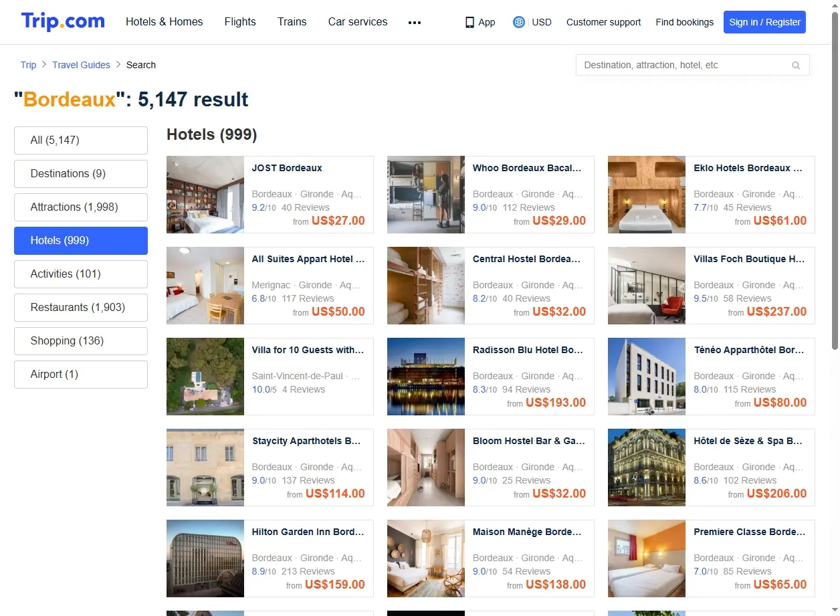Image resolution: width=840 pixels, height=616 pixels.
Task: Open Maison Manège Bordeaux photo
Action: click(x=426, y=558)
